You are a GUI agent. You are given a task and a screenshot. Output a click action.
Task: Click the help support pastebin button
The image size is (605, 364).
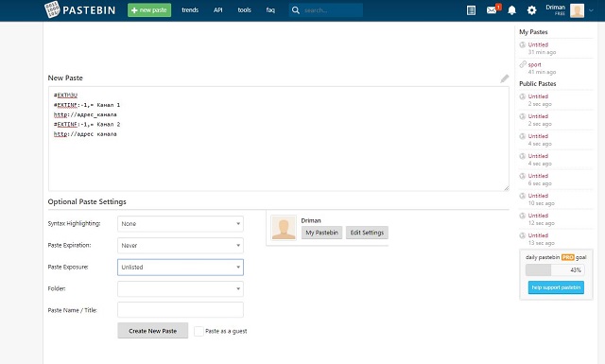click(556, 287)
